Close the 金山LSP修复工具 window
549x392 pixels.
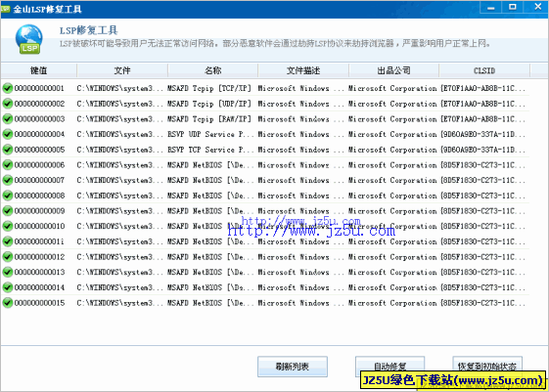click(x=537, y=7)
